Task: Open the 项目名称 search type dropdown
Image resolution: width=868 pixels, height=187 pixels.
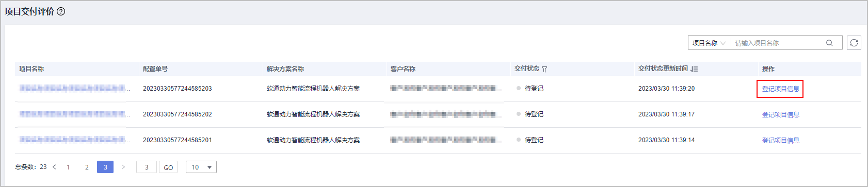Action: [709, 43]
